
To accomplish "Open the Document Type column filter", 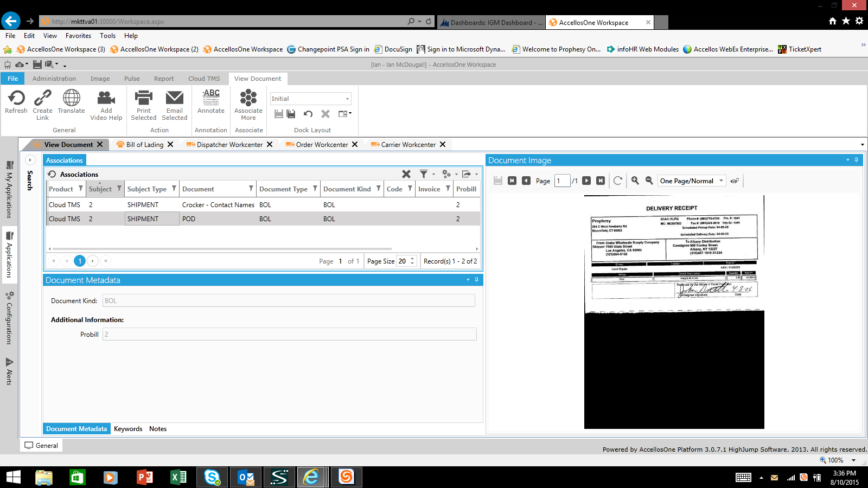I will [315, 188].
